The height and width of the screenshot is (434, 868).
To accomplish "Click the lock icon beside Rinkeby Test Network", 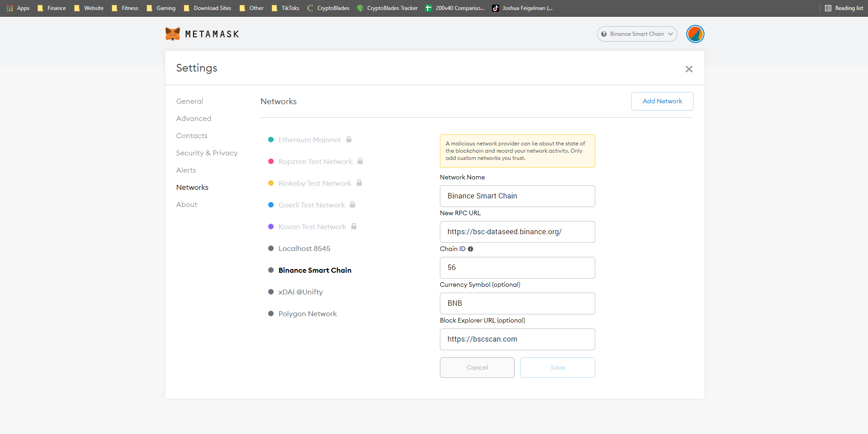I will click(359, 183).
